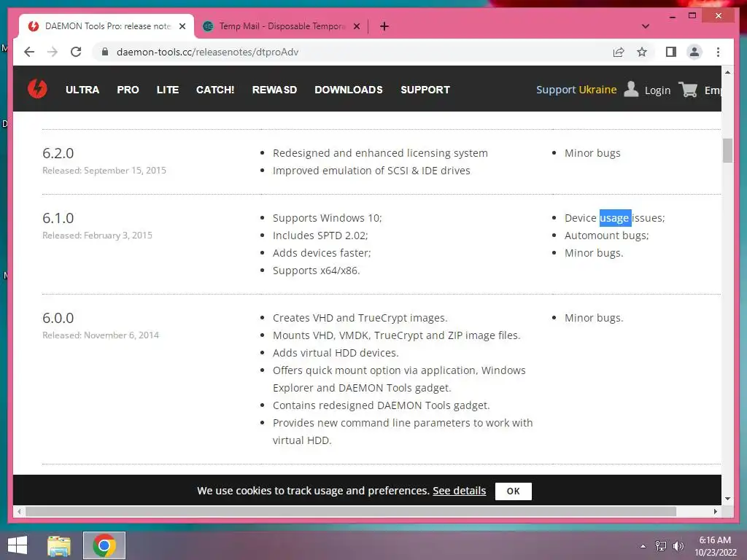Click 'Includes SPTD 2.02;' text

320,236
